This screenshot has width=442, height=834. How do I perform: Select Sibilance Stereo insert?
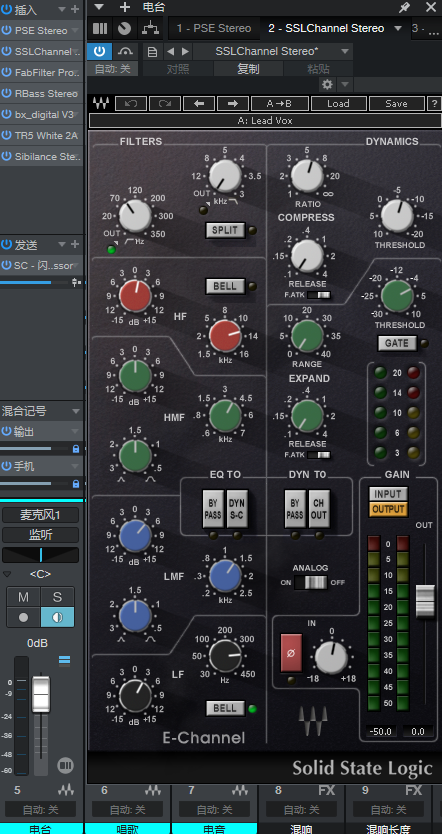[48, 156]
